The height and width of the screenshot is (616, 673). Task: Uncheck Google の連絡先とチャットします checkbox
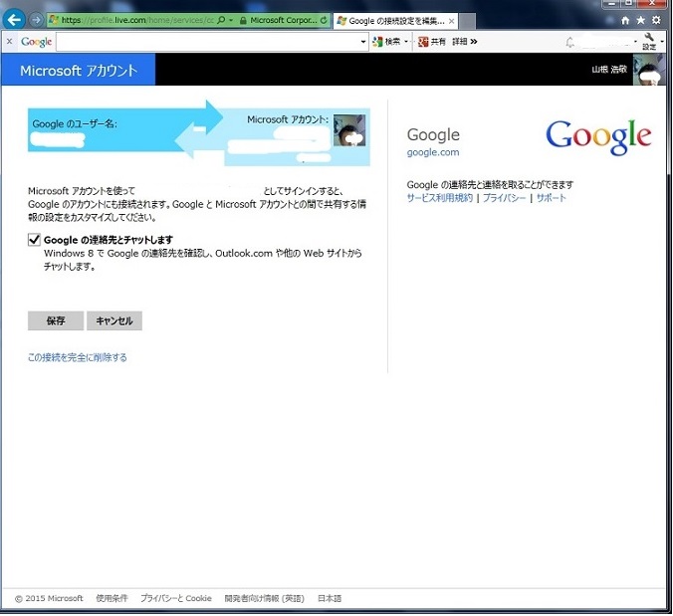click(x=34, y=240)
